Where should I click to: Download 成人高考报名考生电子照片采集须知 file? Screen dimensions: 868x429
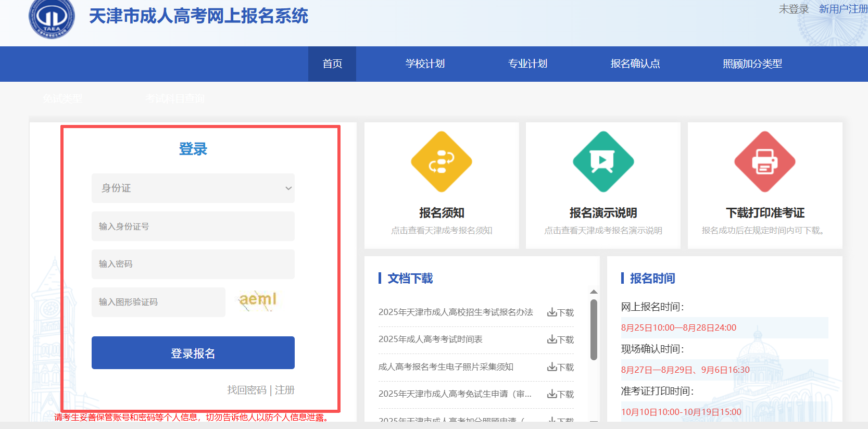click(x=560, y=367)
